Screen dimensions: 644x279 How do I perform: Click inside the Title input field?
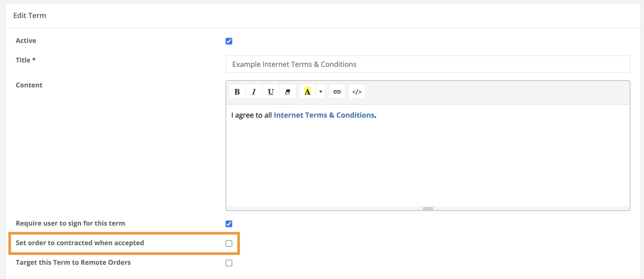pyautogui.click(x=427, y=64)
